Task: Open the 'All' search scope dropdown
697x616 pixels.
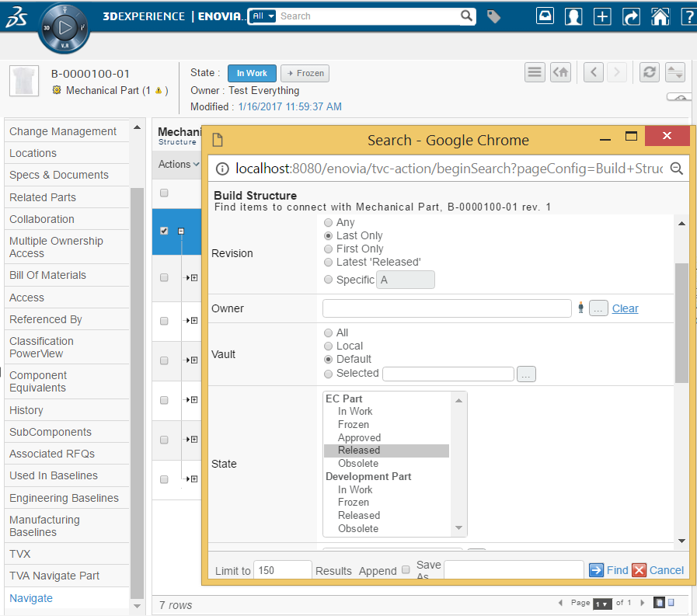Action: (263, 16)
